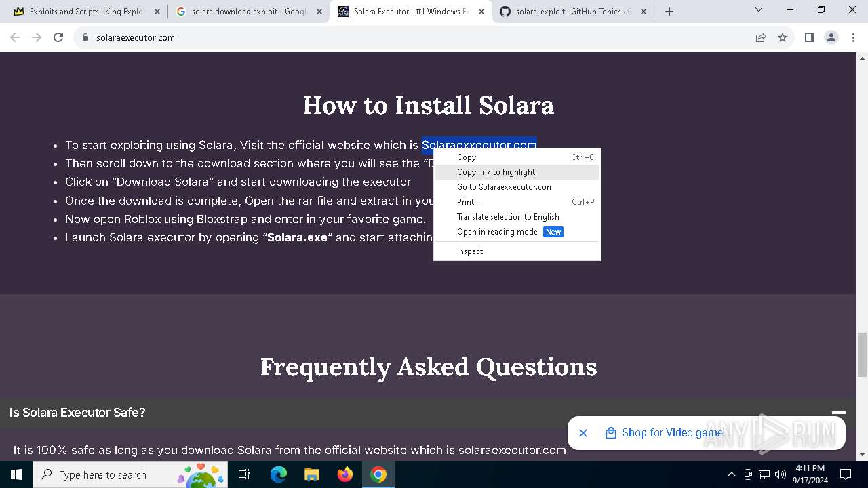The image size is (868, 488).
Task: Open the tab search chevron
Action: coord(759,9)
